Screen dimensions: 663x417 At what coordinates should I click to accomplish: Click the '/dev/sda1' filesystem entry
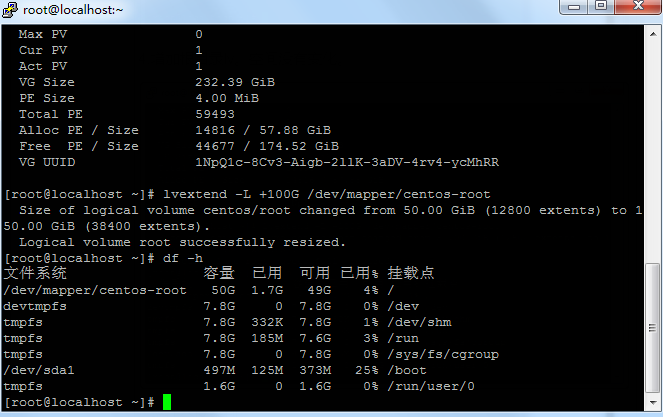point(39,370)
